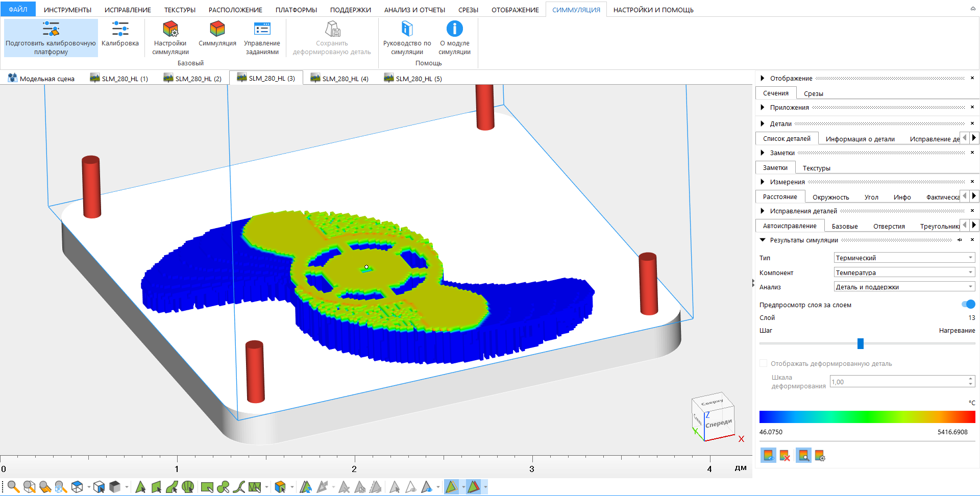Image resolution: width=980 pixels, height=496 pixels.
Task: Toggle the orange-edged triangle display mode
Action: [451, 487]
